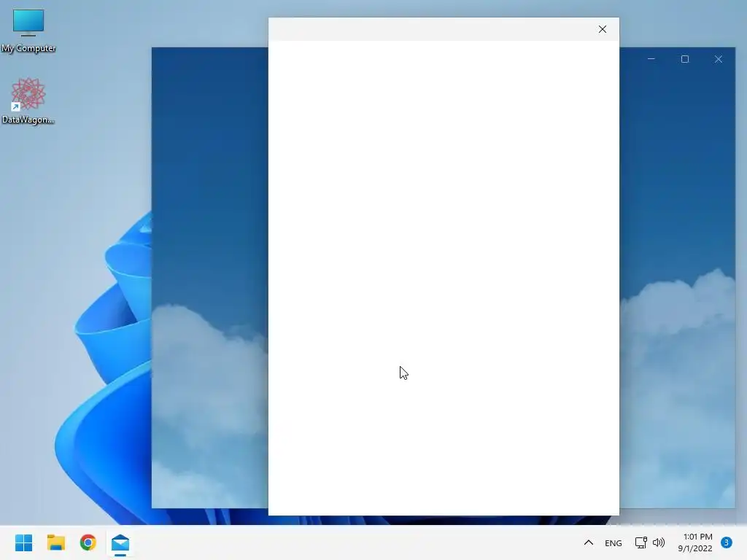Open the Windows Start menu

(x=24, y=542)
